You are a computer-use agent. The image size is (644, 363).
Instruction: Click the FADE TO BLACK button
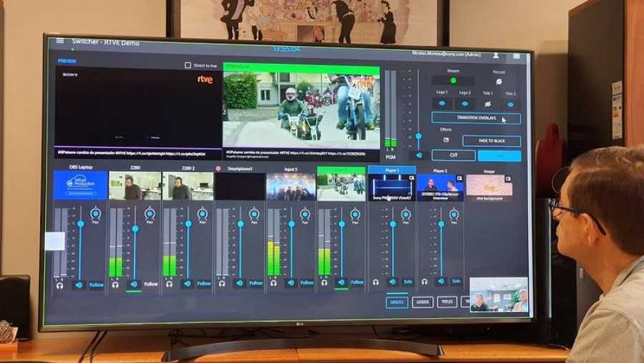pos(492,140)
